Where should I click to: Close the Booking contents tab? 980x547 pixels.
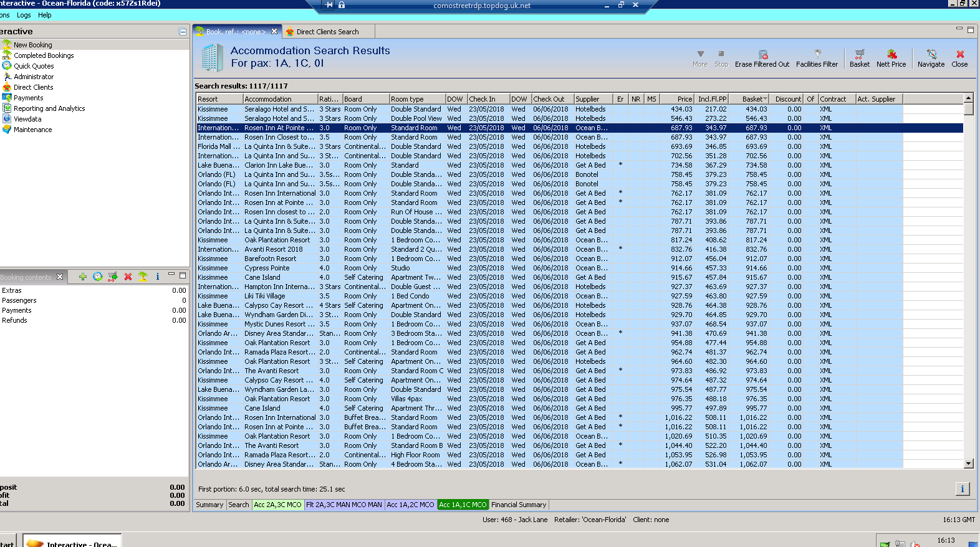tap(60, 277)
